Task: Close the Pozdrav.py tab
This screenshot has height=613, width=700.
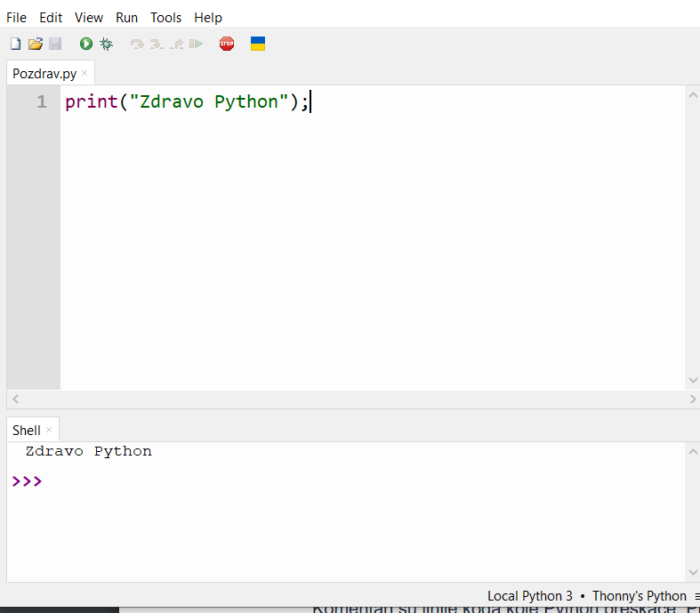Action: 84,73
